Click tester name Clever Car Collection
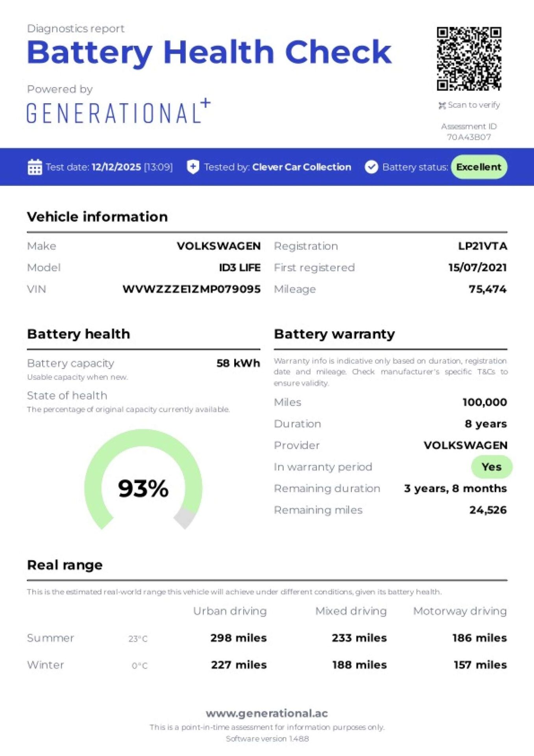 301,167
